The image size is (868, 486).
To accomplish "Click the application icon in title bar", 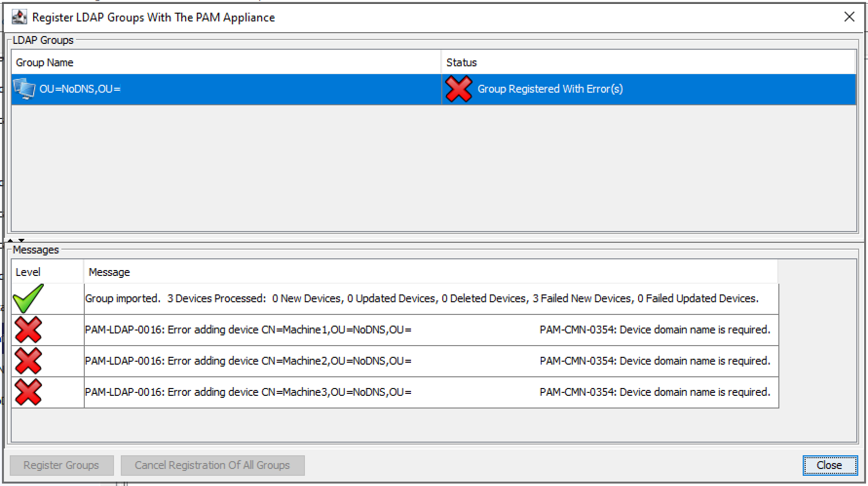I will [19, 17].
